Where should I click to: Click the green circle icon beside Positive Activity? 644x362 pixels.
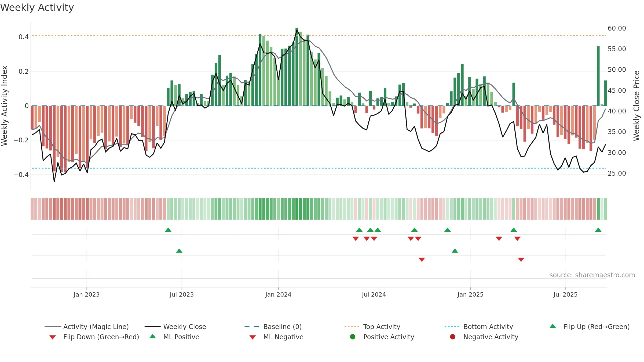(x=353, y=337)
